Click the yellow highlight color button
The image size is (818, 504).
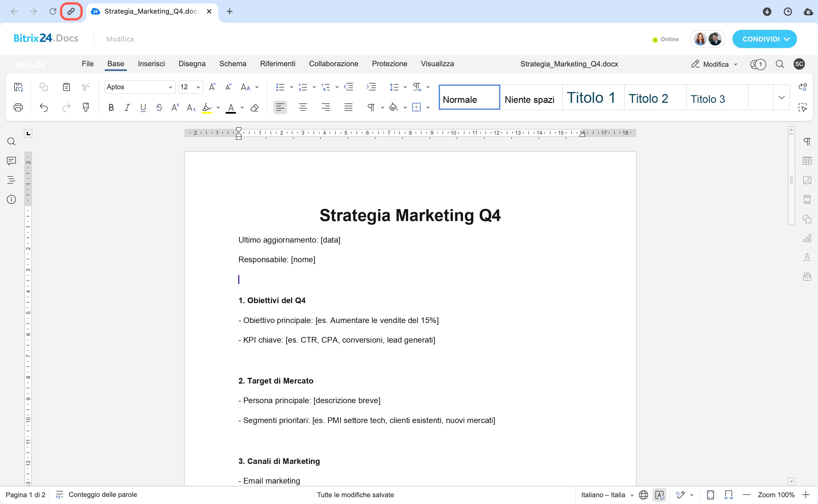click(207, 108)
